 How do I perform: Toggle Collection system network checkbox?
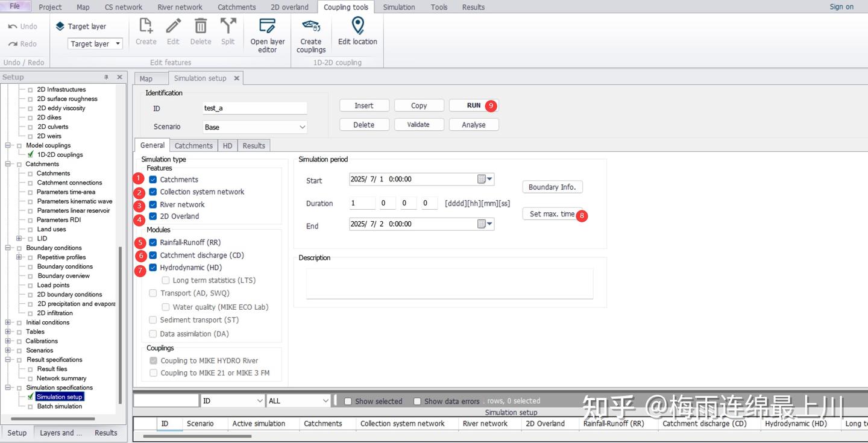coord(153,192)
